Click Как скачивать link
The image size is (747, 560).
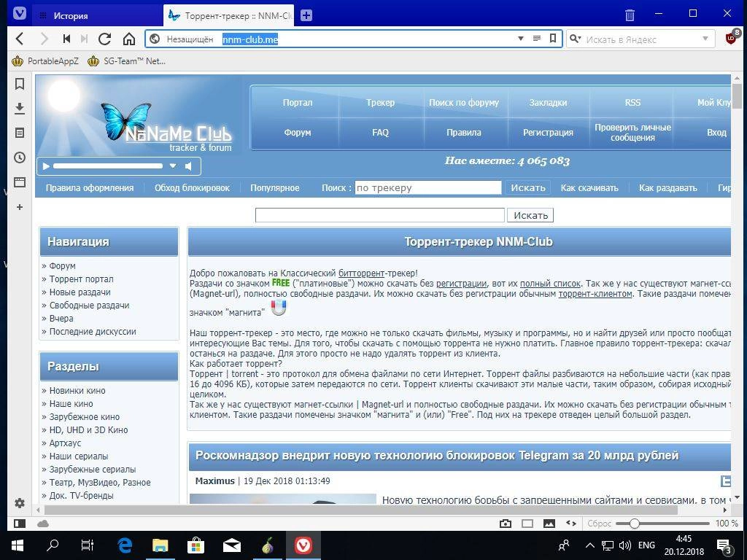[x=589, y=187]
